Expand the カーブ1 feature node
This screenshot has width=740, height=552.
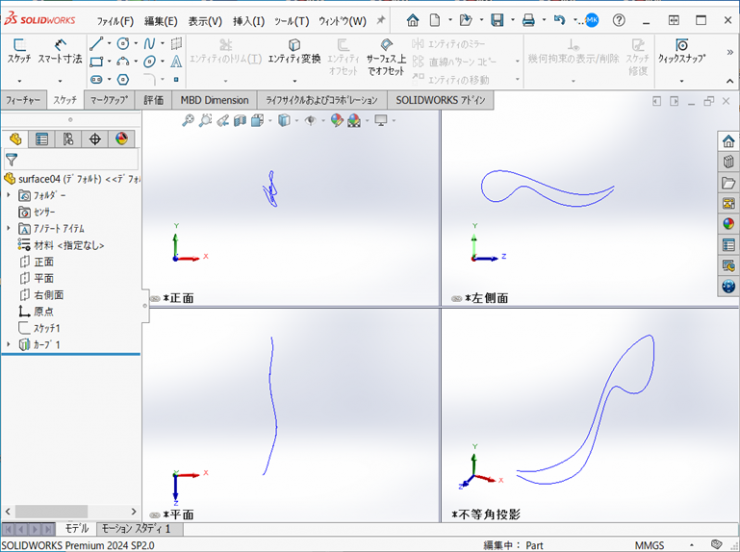click(x=8, y=344)
